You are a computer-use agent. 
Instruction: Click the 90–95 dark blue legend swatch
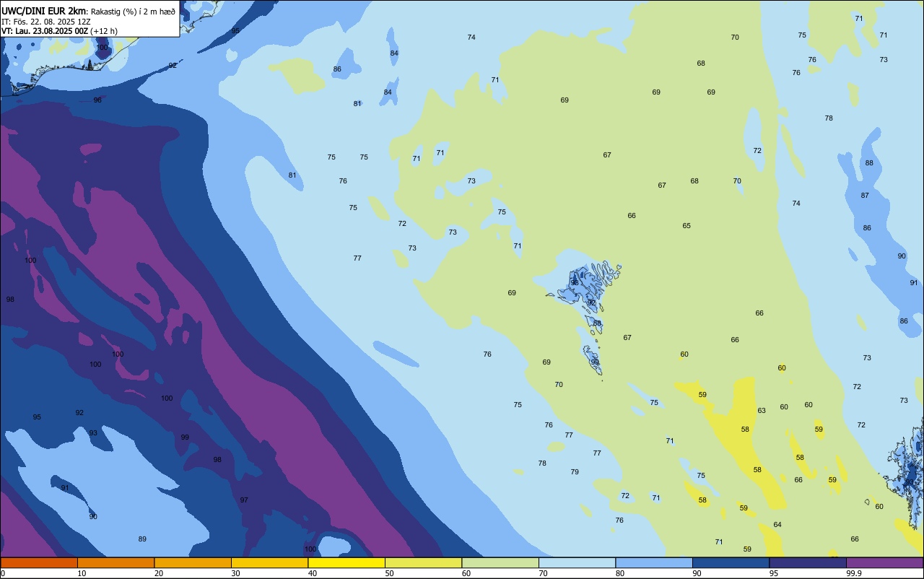pyautogui.click(x=731, y=562)
